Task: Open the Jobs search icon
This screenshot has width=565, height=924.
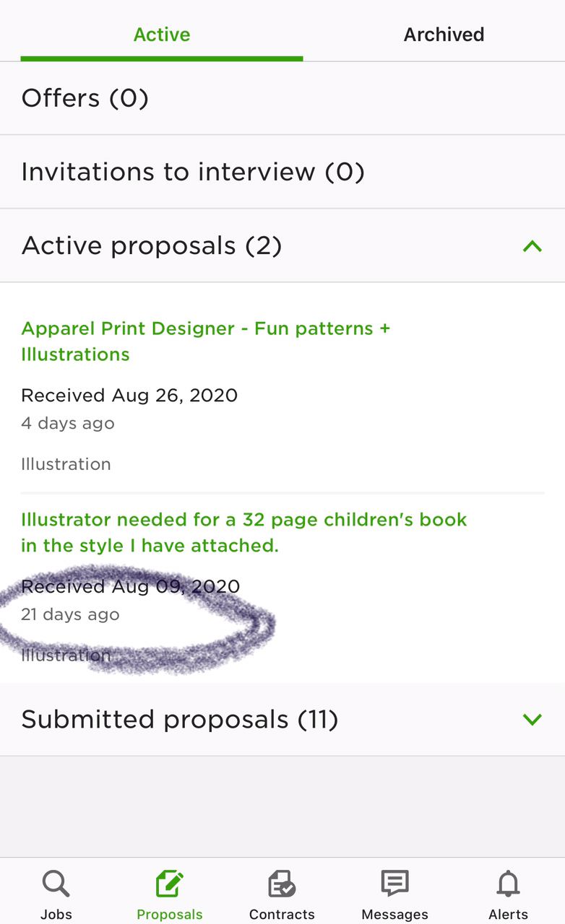Action: coord(56,884)
